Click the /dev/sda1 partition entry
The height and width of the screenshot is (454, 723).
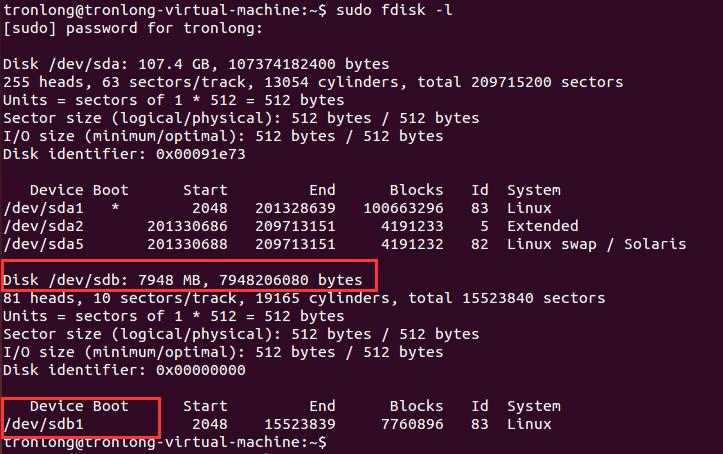point(43,208)
